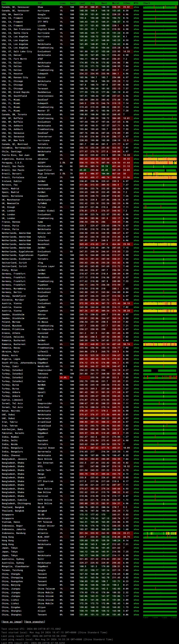Show MTR for San Francisco Digital Ocean
Viewport: 179px width, 644px height.
136,29
